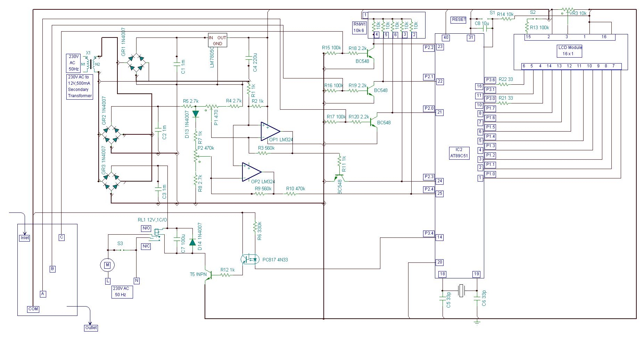Click the GR3 bridge rectifier diamond
The height and width of the screenshot is (352, 644).
tap(111, 181)
